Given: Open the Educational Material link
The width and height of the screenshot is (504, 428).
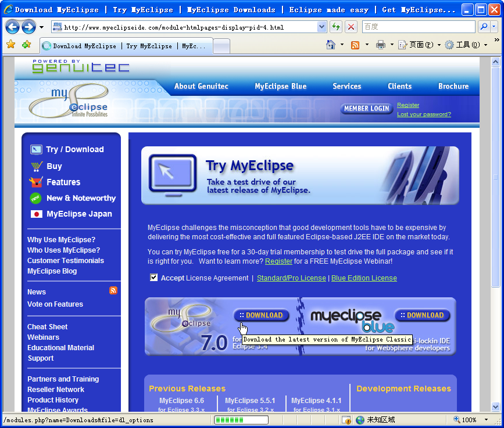Looking at the screenshot, I should [x=61, y=348].
